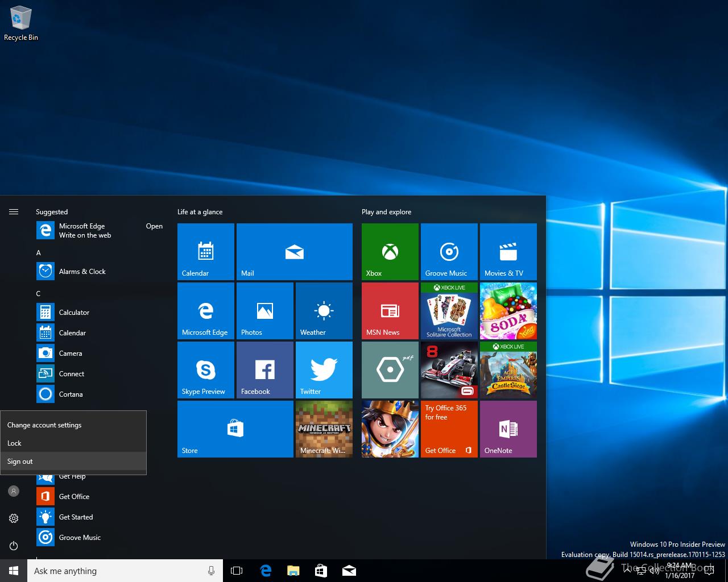The width and height of the screenshot is (728, 582).
Task: Open the Facebook tile
Action: click(265, 369)
